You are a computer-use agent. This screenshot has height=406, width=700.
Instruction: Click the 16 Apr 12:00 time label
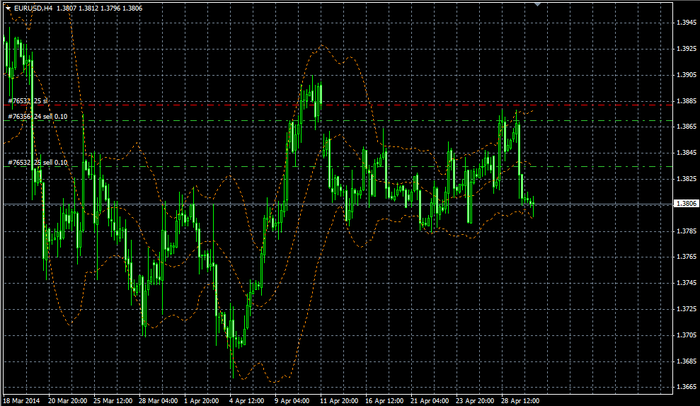click(x=384, y=401)
